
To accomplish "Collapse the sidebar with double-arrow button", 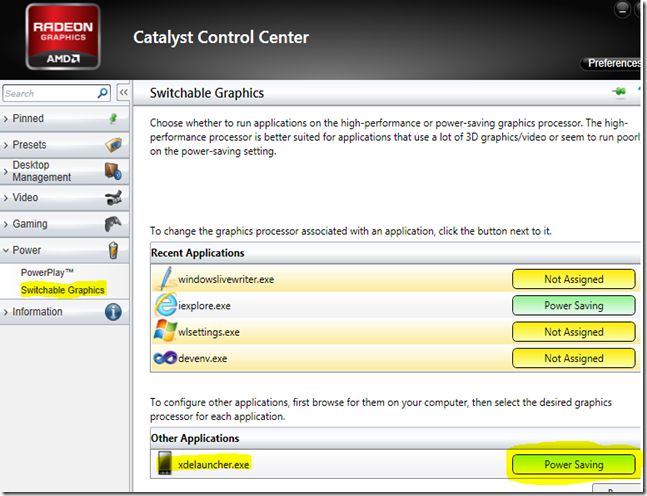I will click(x=123, y=93).
